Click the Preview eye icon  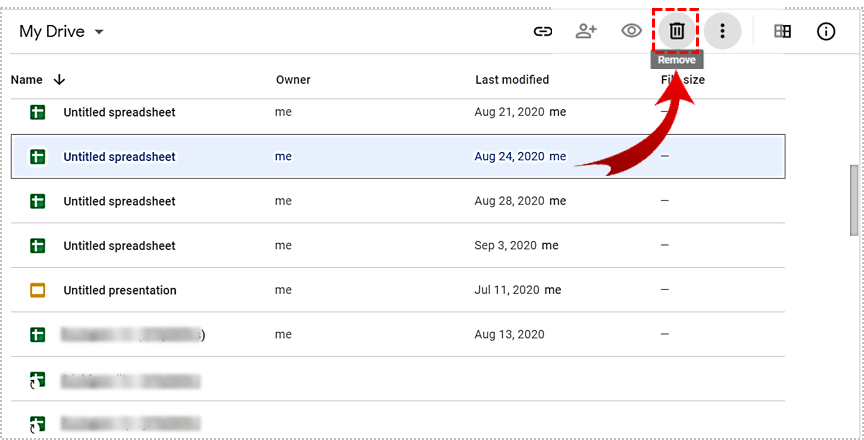coord(631,31)
